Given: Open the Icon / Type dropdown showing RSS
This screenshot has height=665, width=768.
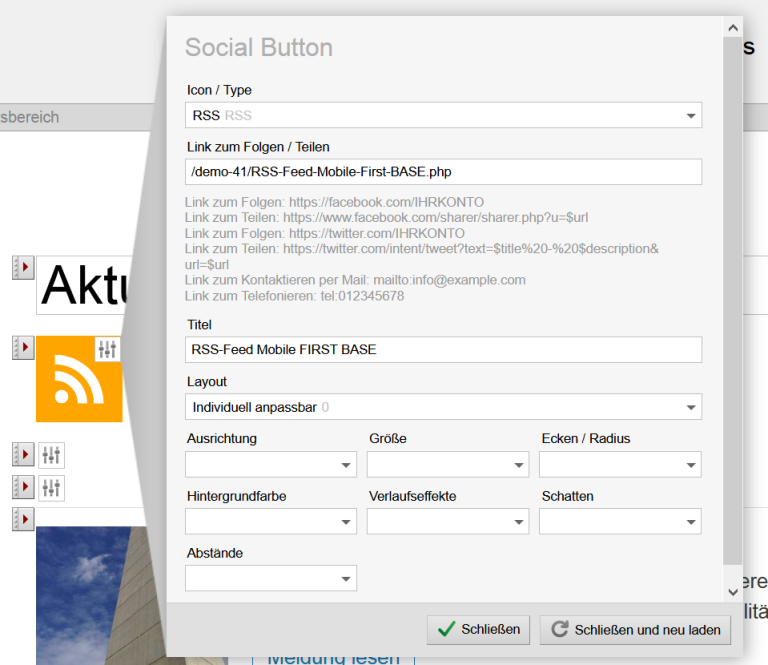Looking at the screenshot, I should coord(444,116).
